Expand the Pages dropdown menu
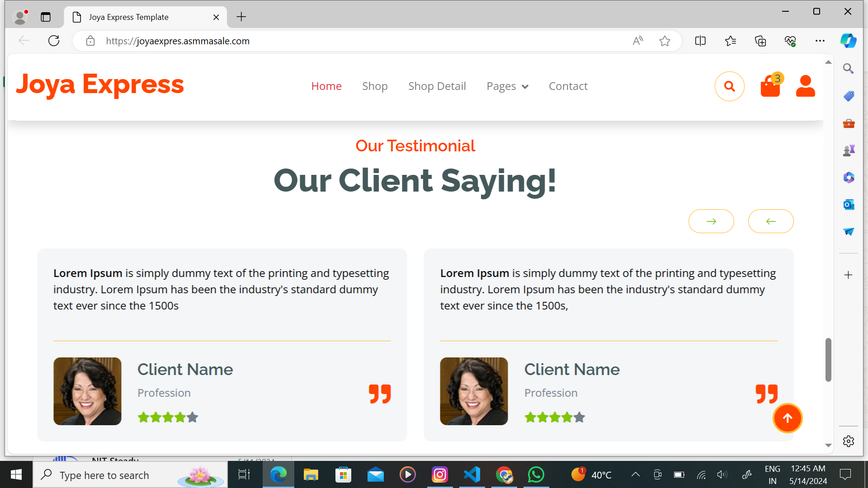868x488 pixels. point(507,86)
